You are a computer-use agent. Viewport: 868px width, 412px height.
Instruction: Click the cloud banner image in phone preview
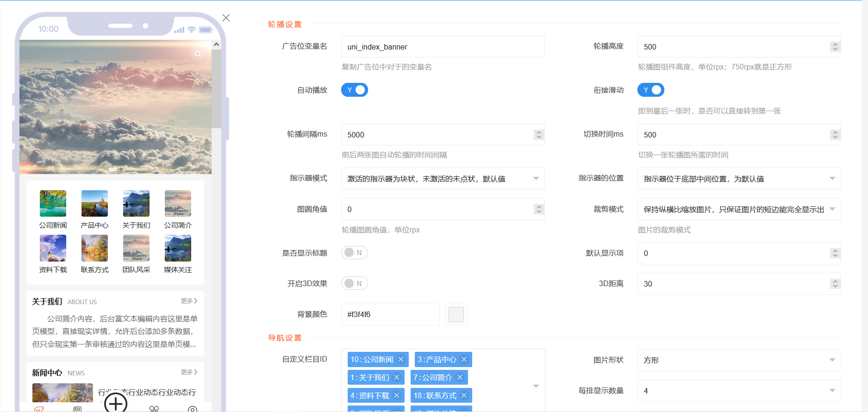click(x=115, y=107)
